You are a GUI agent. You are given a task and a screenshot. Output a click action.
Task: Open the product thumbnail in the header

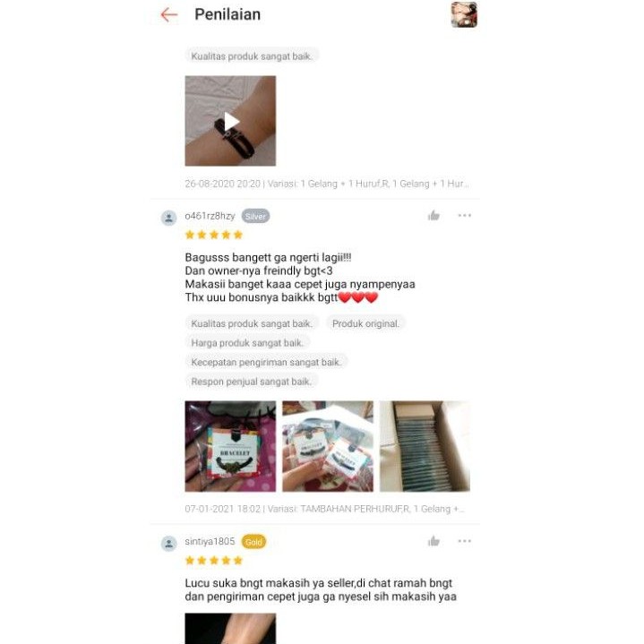pos(464,14)
